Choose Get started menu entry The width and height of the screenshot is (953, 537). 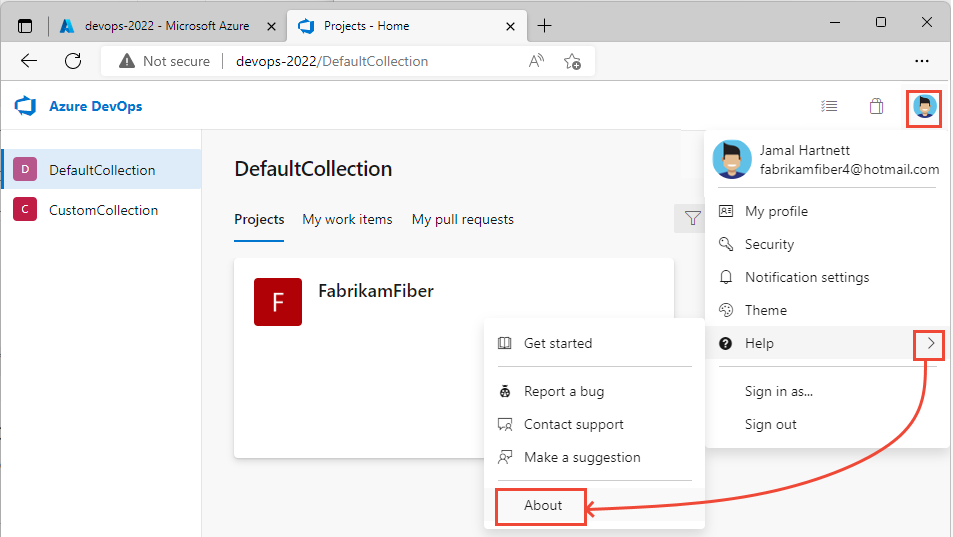[x=594, y=343]
